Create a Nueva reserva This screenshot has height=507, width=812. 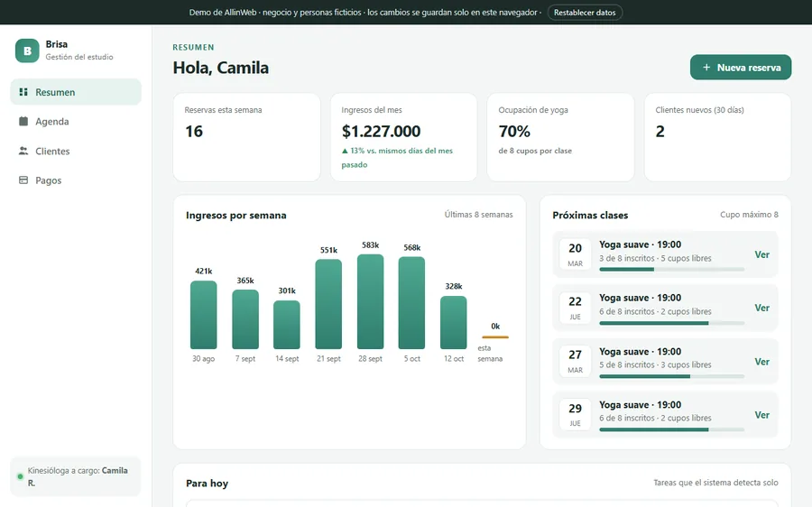(x=741, y=68)
